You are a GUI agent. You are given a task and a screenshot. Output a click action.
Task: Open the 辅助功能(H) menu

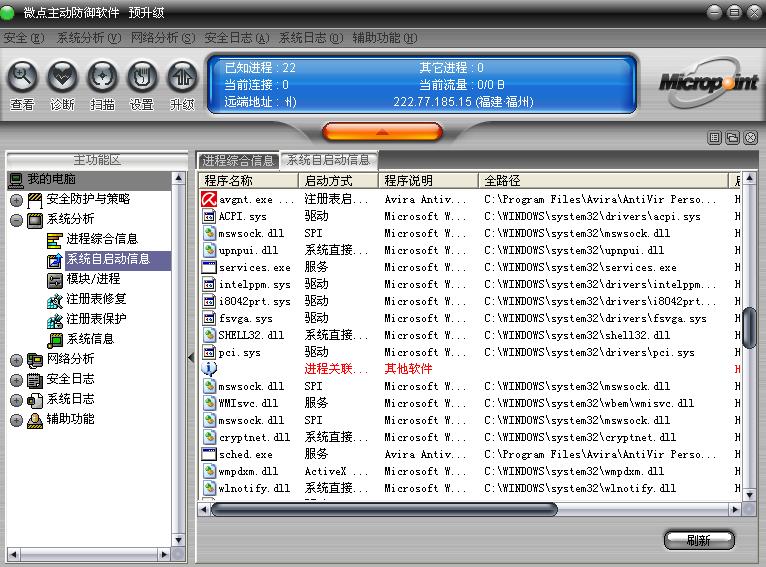coord(385,38)
